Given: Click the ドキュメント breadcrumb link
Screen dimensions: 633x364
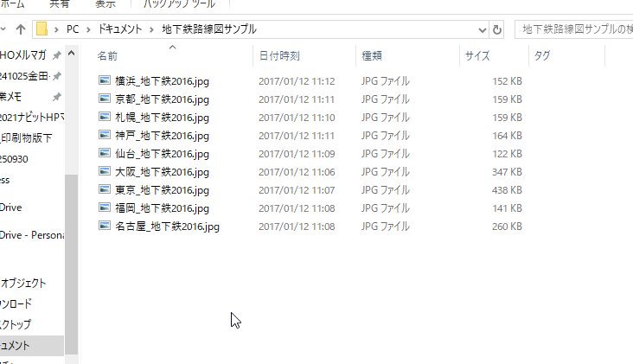Looking at the screenshot, I should coord(120,29).
